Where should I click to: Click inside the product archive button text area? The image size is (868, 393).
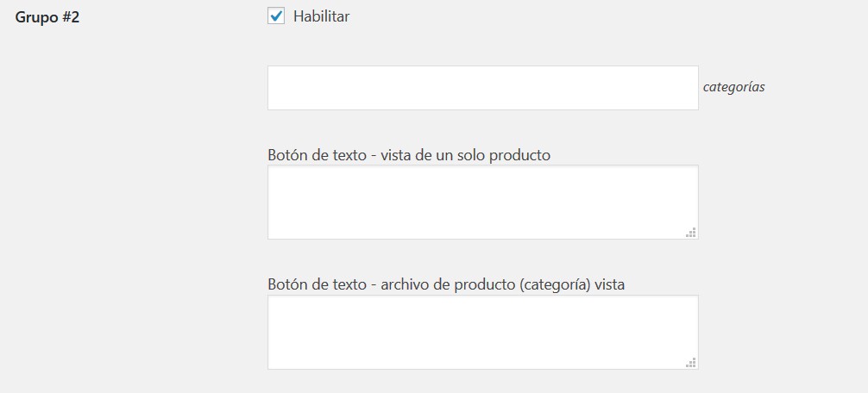(x=482, y=332)
